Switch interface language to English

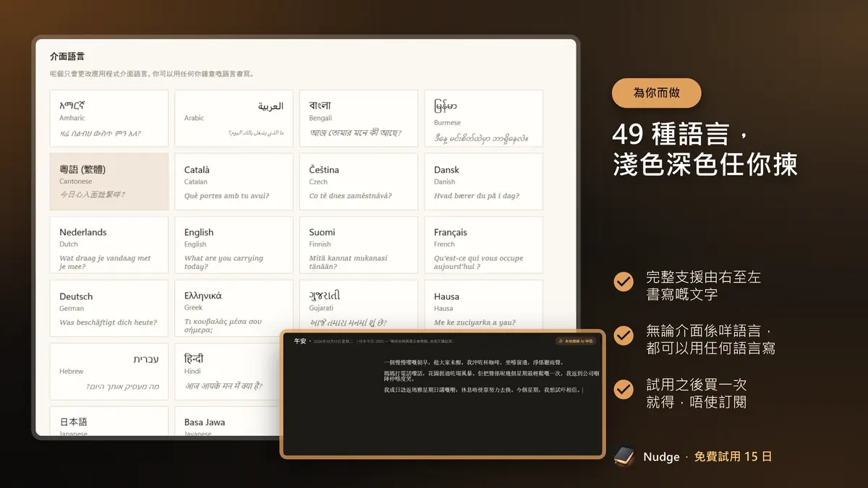click(x=234, y=245)
